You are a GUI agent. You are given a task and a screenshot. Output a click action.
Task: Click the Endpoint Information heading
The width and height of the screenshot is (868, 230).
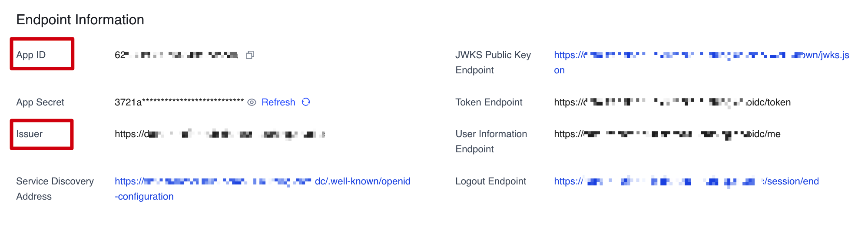pos(80,20)
